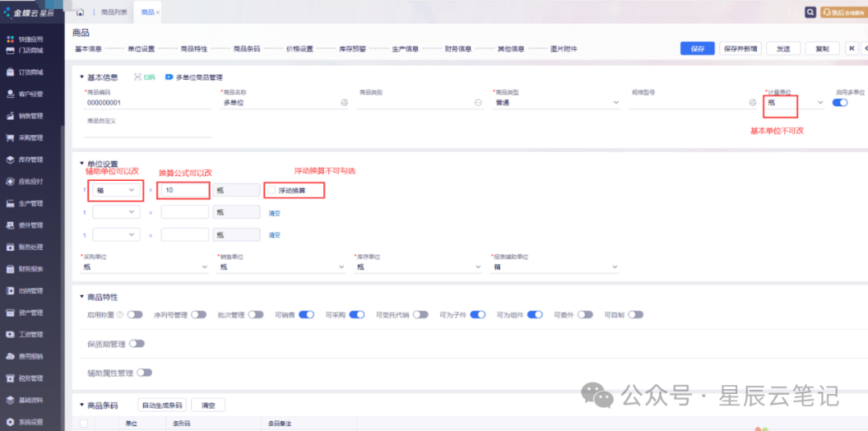The height and width of the screenshot is (431, 868).
Task: Open 多单位商品管理 video link
Action: [x=194, y=77]
